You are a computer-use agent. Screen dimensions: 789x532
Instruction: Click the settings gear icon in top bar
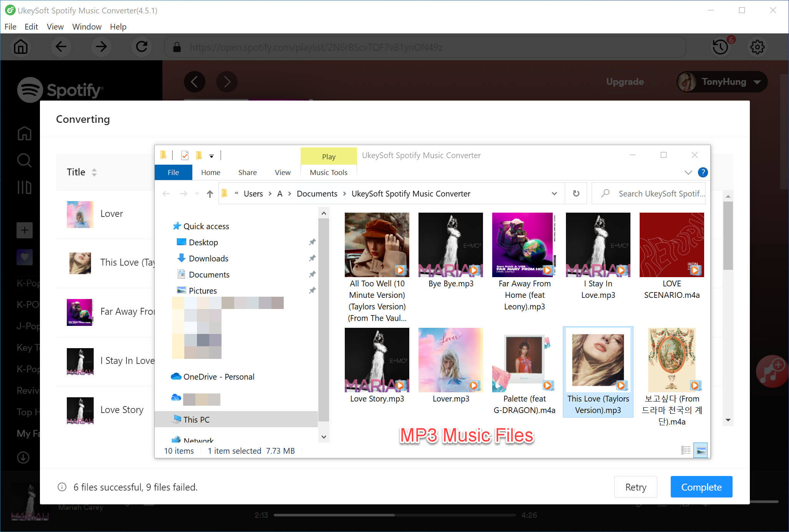click(x=757, y=48)
